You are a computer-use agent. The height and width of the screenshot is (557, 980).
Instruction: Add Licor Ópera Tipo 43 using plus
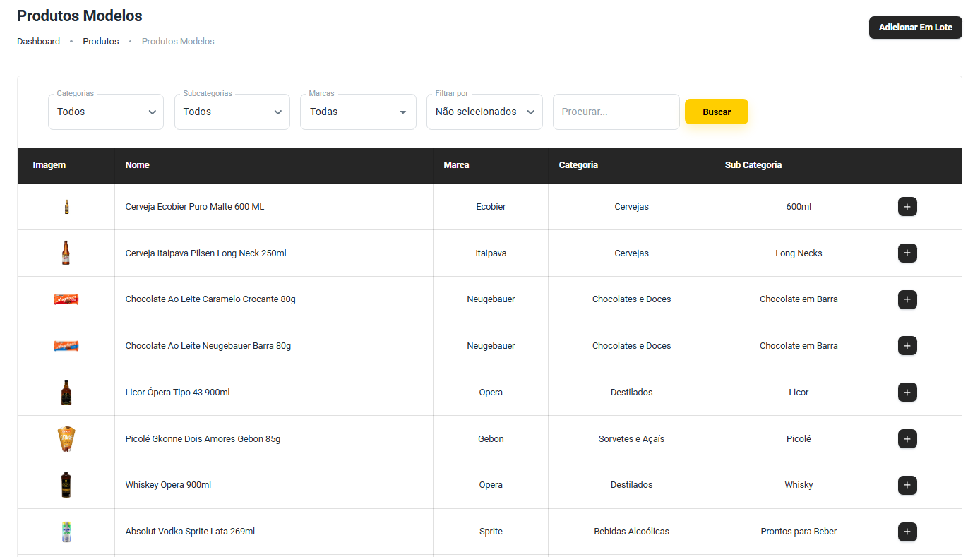(x=907, y=393)
